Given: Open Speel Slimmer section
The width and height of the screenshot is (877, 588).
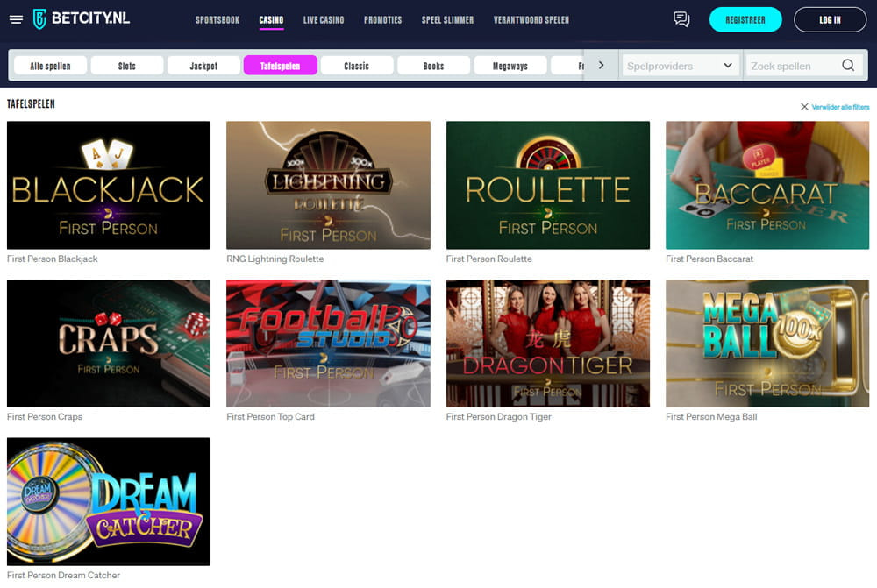Looking at the screenshot, I should point(447,20).
